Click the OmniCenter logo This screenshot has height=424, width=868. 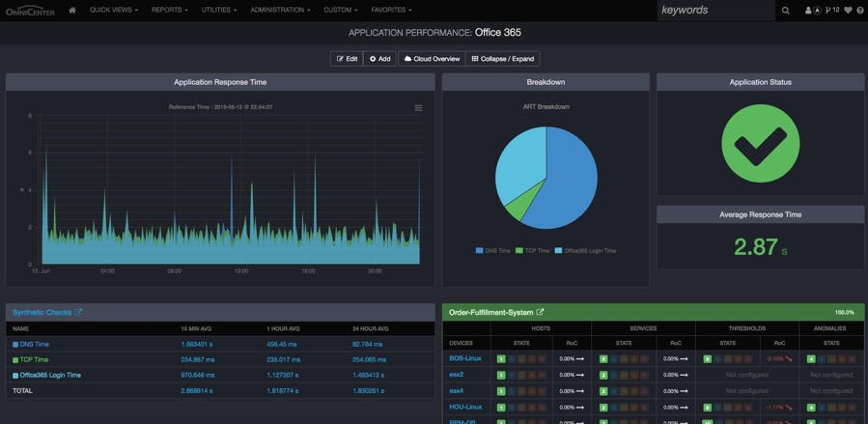point(30,10)
